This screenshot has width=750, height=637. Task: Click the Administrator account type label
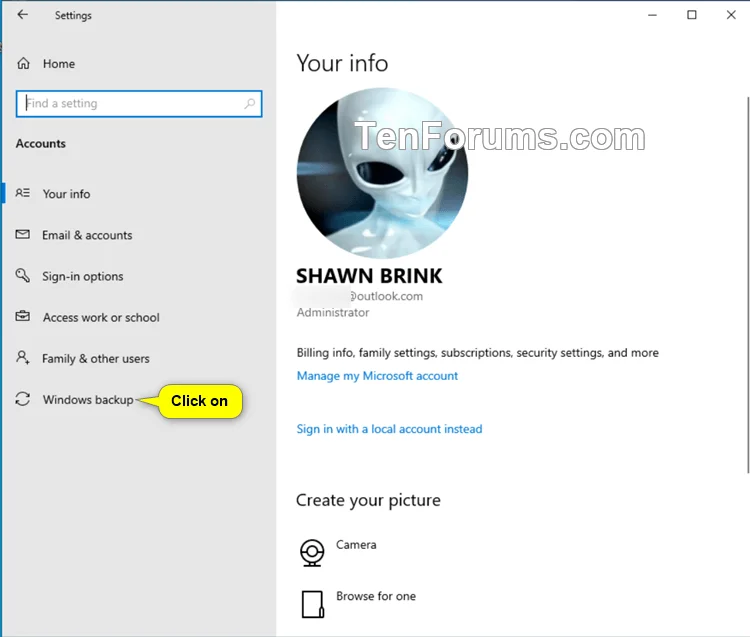[x=333, y=312]
